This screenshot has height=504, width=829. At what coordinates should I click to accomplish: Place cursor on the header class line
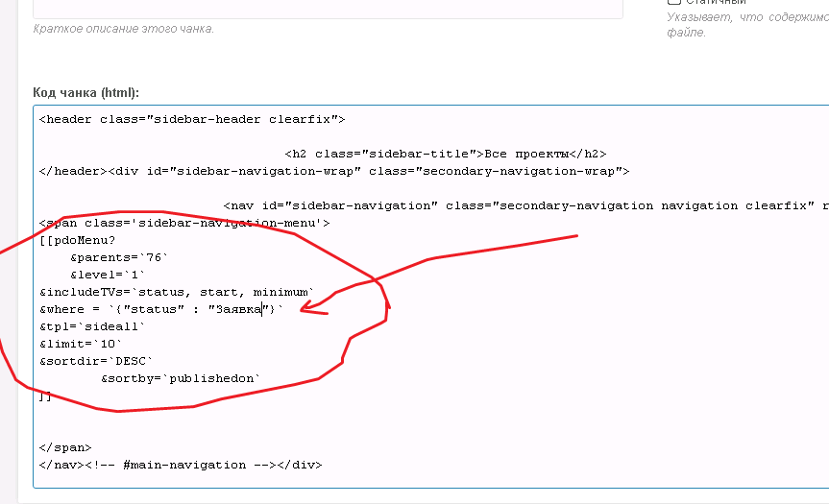[x=192, y=119]
